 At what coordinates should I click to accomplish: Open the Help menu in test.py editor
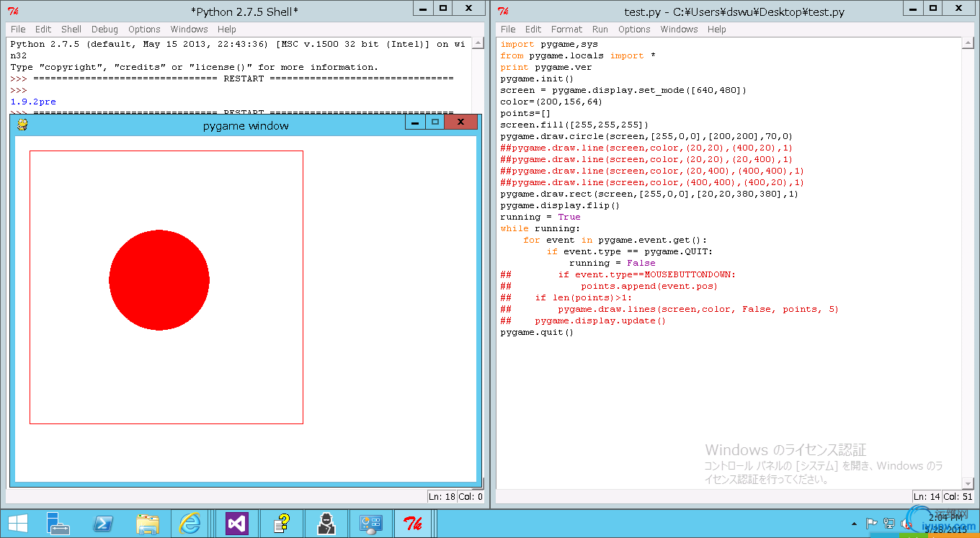(x=716, y=30)
